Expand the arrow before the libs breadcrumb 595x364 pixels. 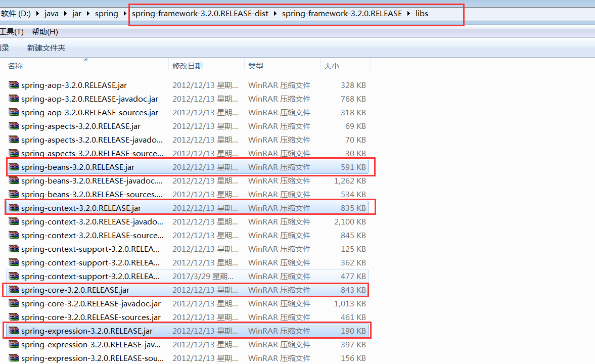(x=408, y=14)
